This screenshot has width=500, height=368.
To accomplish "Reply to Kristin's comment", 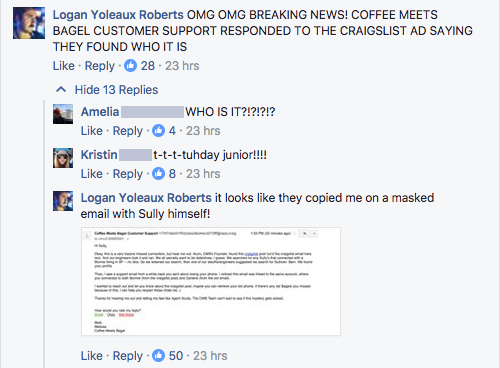I will (x=128, y=174).
